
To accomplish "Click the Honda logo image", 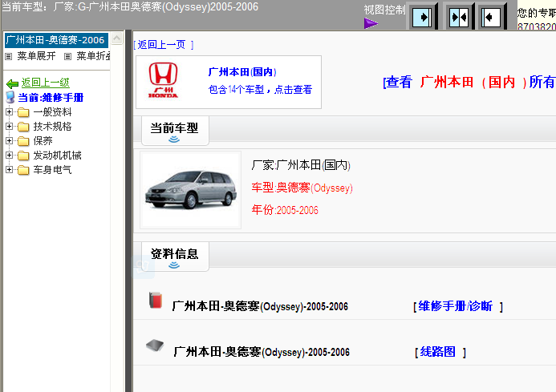I will coord(163,80).
